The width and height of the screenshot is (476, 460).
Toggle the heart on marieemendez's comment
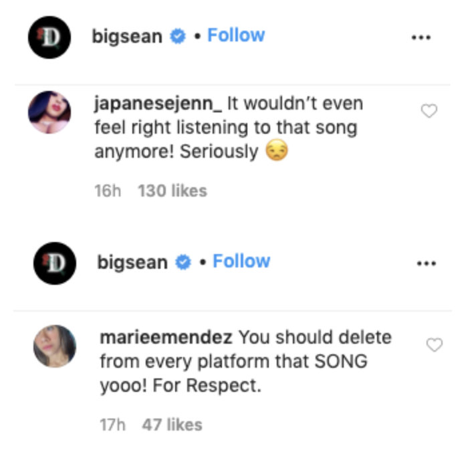click(435, 345)
